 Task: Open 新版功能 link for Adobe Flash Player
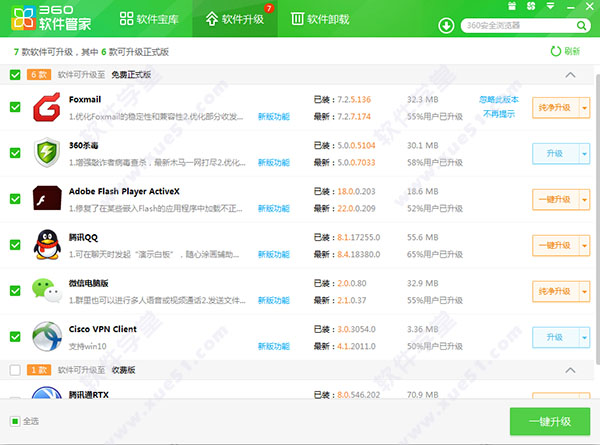click(274, 208)
